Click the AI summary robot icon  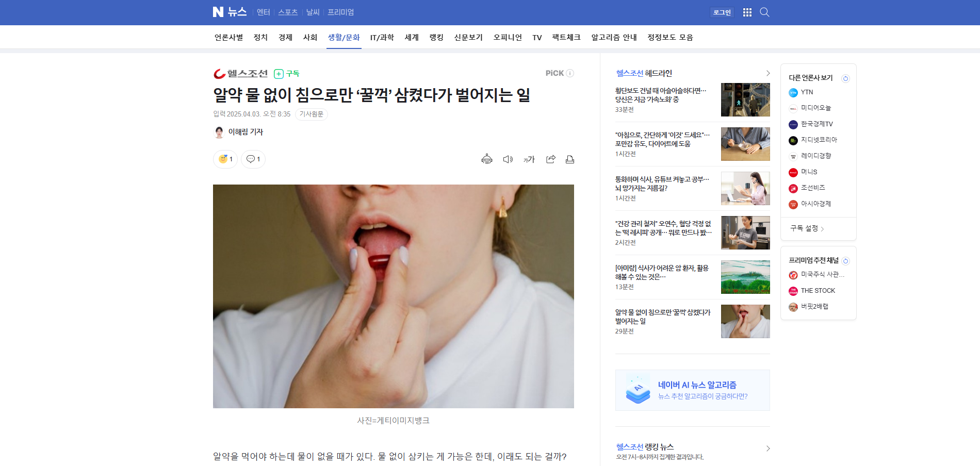point(486,159)
